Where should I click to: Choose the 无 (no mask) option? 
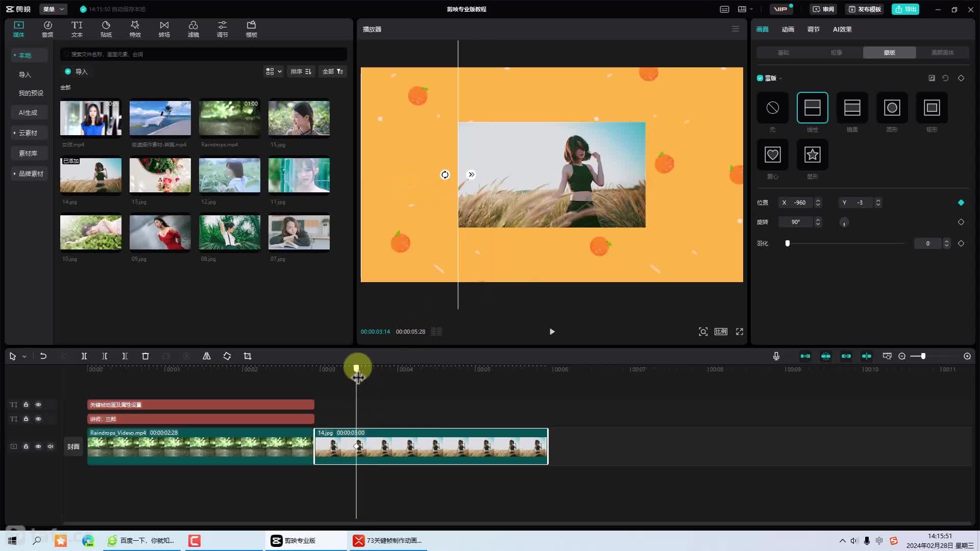772,108
